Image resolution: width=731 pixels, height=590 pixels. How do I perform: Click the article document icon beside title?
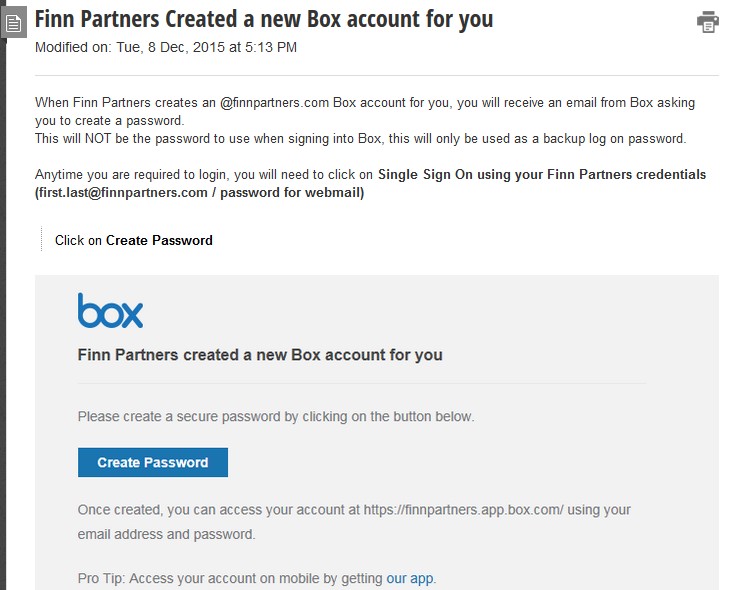[x=14, y=22]
